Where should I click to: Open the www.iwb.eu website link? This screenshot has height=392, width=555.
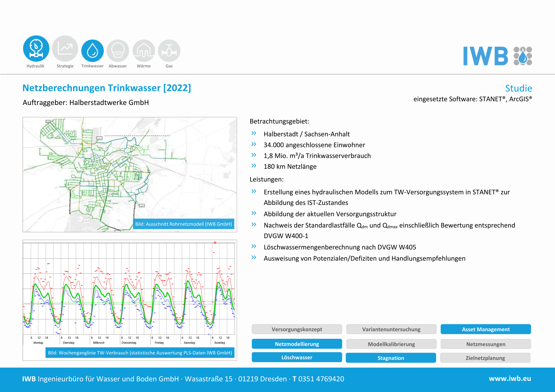click(510, 378)
